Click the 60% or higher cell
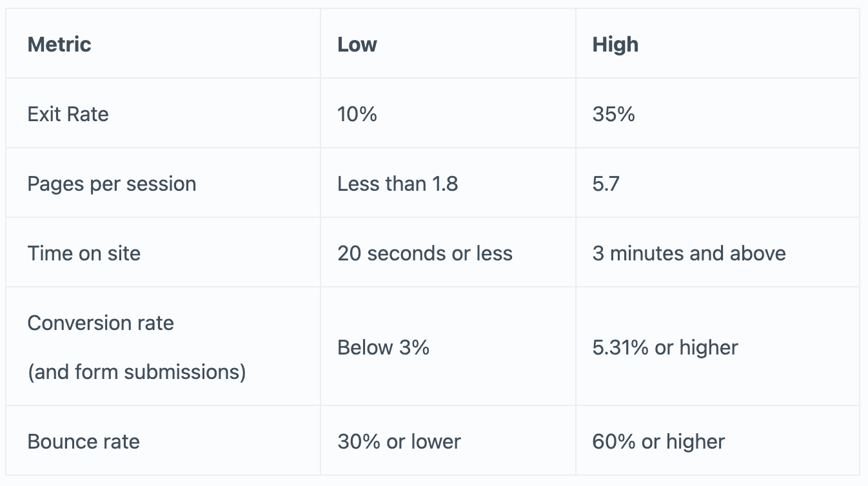The height and width of the screenshot is (486, 868). click(x=658, y=442)
